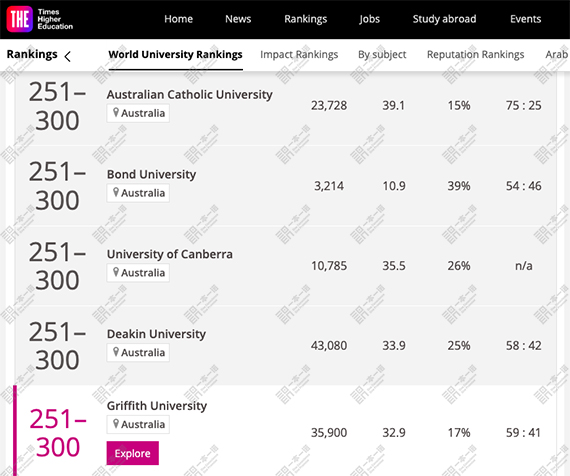Click Australia location tag under Bond University
The width and height of the screenshot is (570, 476).
138,193
